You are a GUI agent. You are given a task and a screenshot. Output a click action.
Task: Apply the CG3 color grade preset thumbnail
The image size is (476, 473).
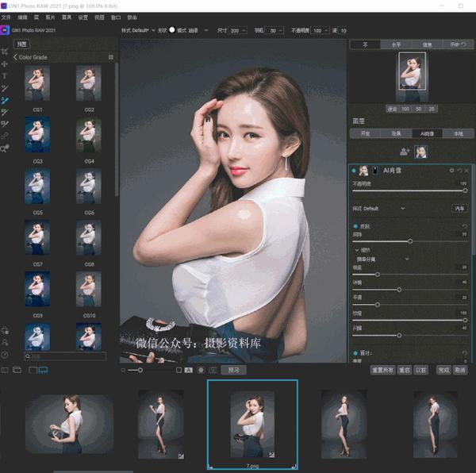click(x=37, y=134)
